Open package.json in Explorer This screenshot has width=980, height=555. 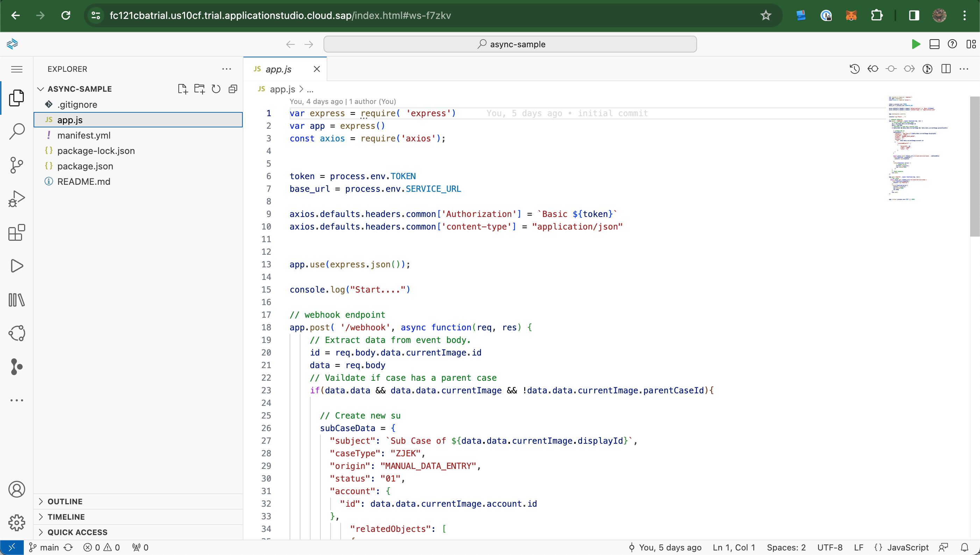tap(138, 166)
